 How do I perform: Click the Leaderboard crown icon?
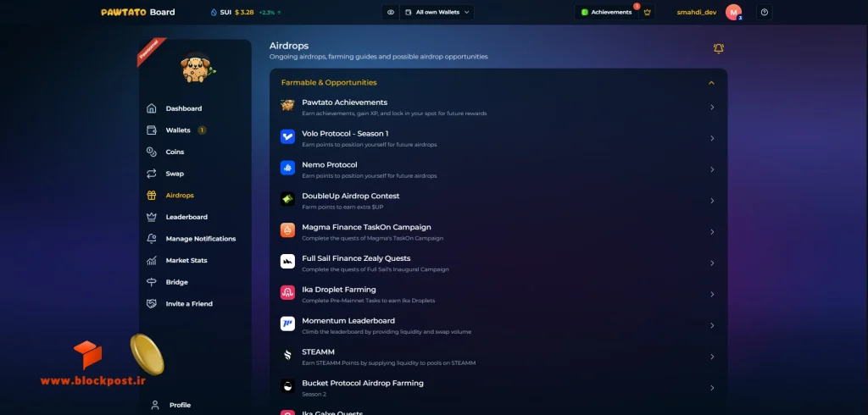tap(151, 217)
